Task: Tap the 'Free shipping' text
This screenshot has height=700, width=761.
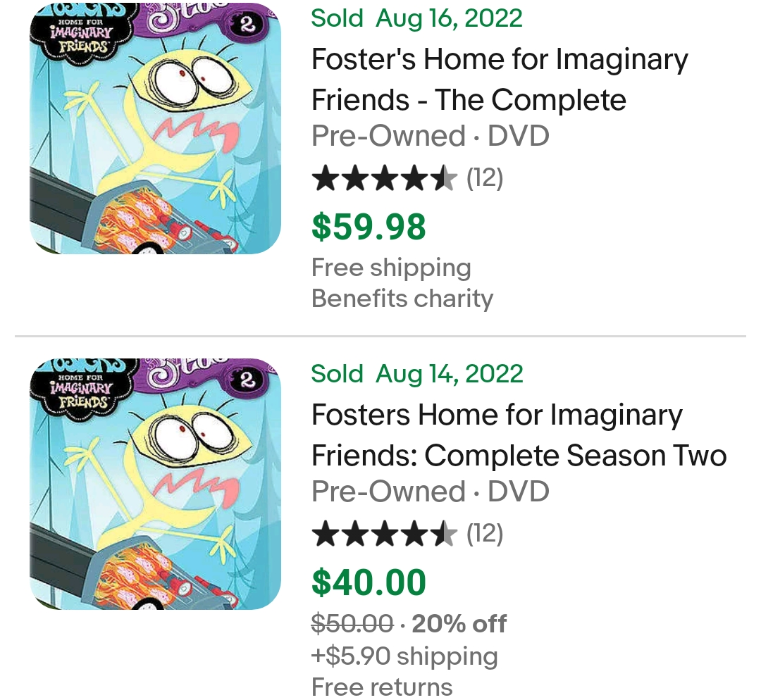Action: (391, 268)
